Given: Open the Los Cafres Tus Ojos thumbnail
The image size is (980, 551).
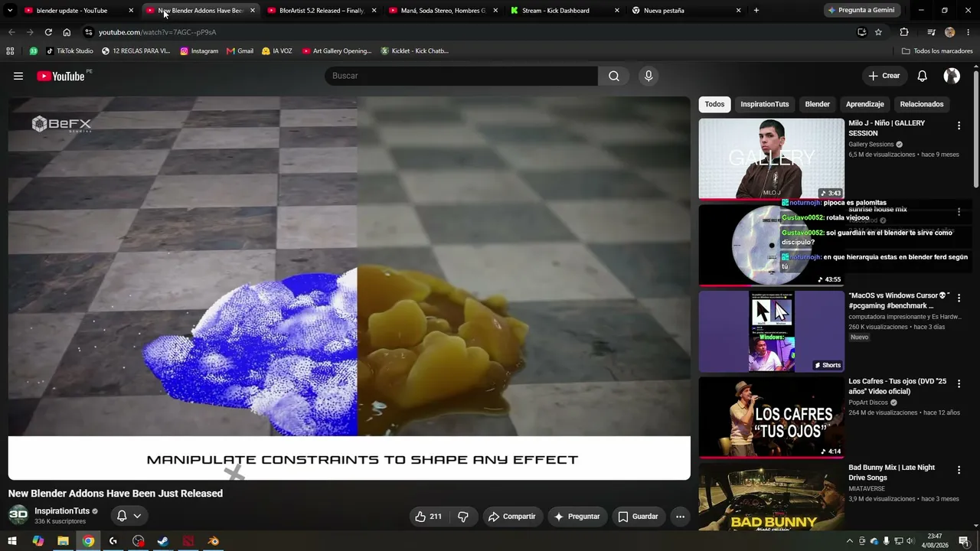Looking at the screenshot, I should 771,417.
